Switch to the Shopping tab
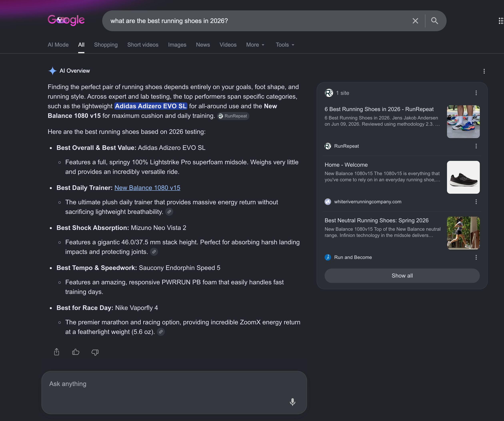Viewport: 504px width, 421px height. [x=106, y=45]
